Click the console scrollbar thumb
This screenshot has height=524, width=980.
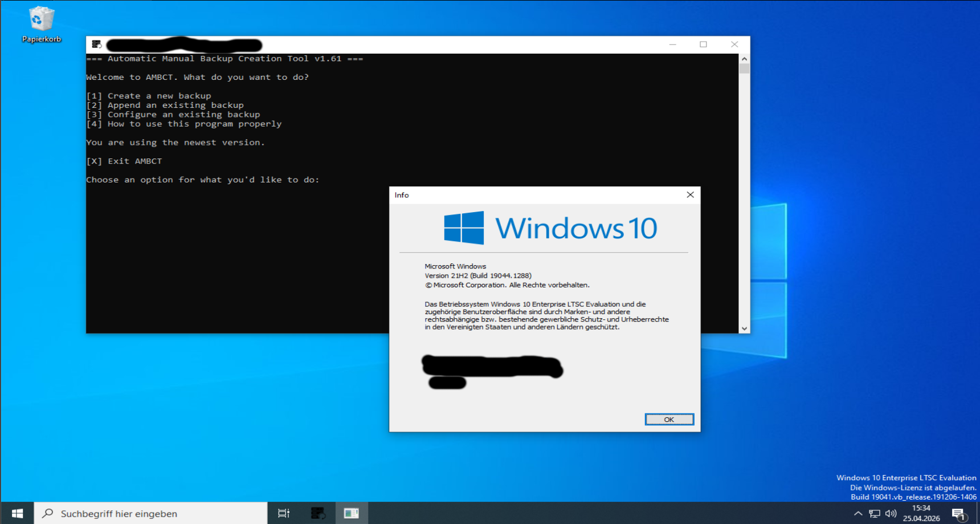pyautogui.click(x=744, y=69)
